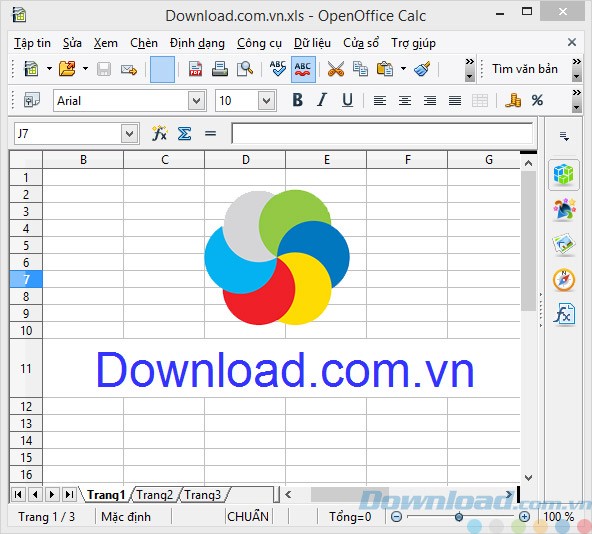The image size is (592, 534).
Task: Export directly as PDF icon
Action: (x=195, y=69)
